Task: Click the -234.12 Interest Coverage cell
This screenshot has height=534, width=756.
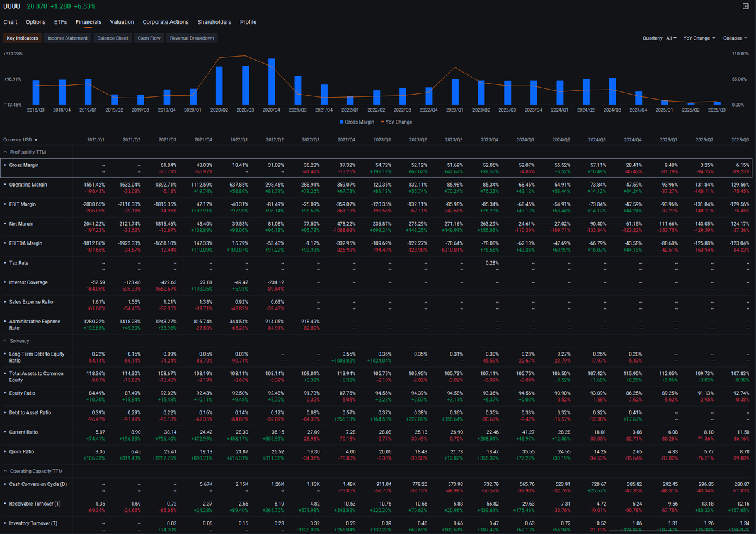Action: (275, 282)
